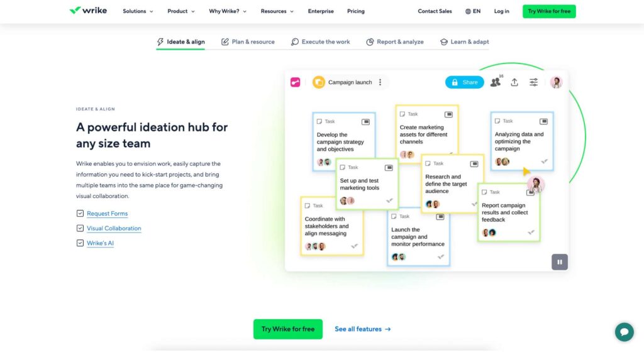Click the pink app icon beside Campaign launch
The height and width of the screenshot is (362, 644).
click(294, 82)
